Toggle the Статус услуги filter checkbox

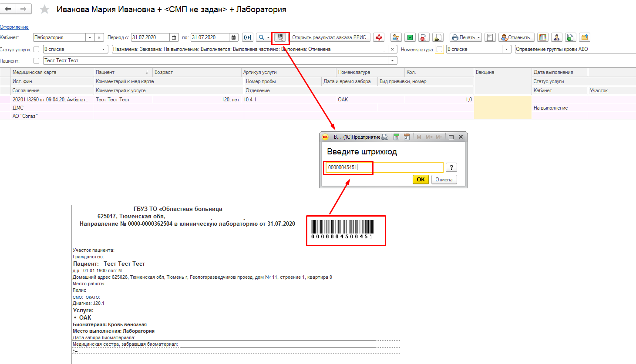click(x=37, y=50)
